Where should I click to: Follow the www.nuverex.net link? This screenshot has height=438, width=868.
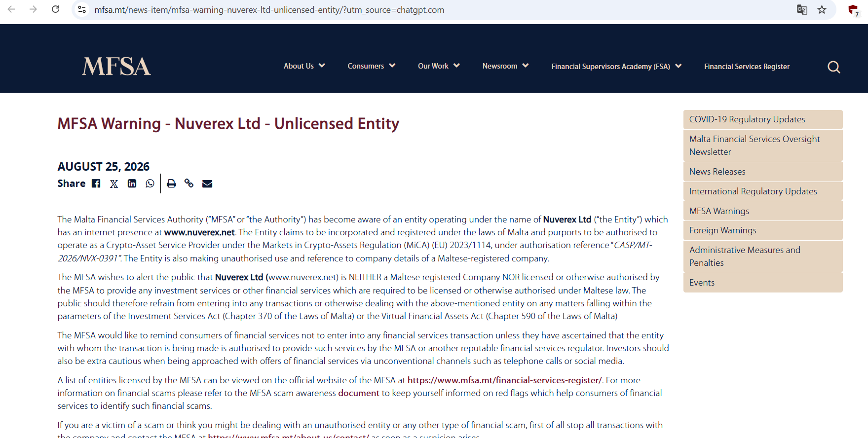[x=199, y=232]
